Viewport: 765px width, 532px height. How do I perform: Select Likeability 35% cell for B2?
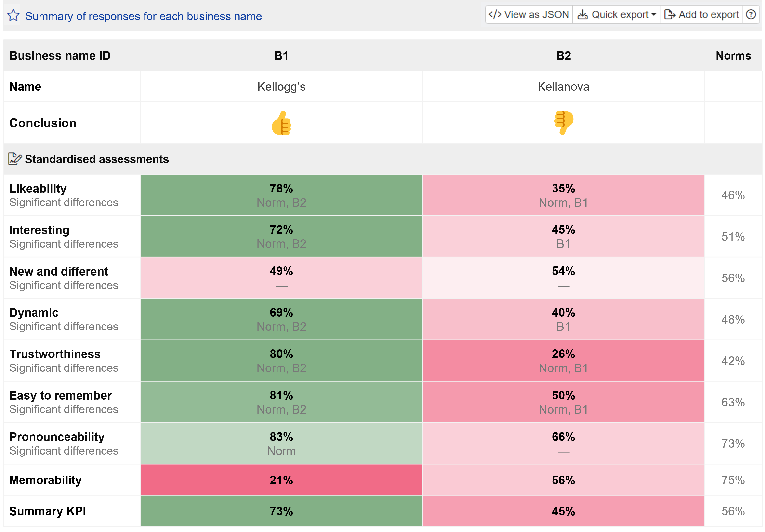[563, 195]
